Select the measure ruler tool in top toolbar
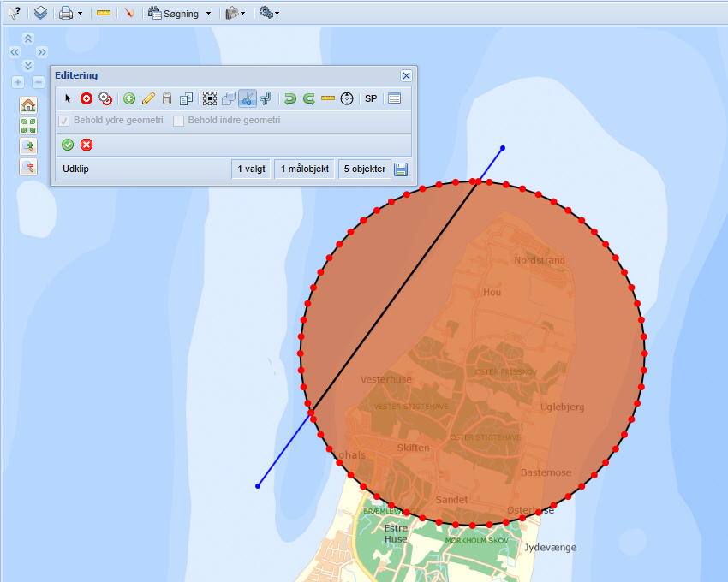The image size is (728, 582). point(104,13)
